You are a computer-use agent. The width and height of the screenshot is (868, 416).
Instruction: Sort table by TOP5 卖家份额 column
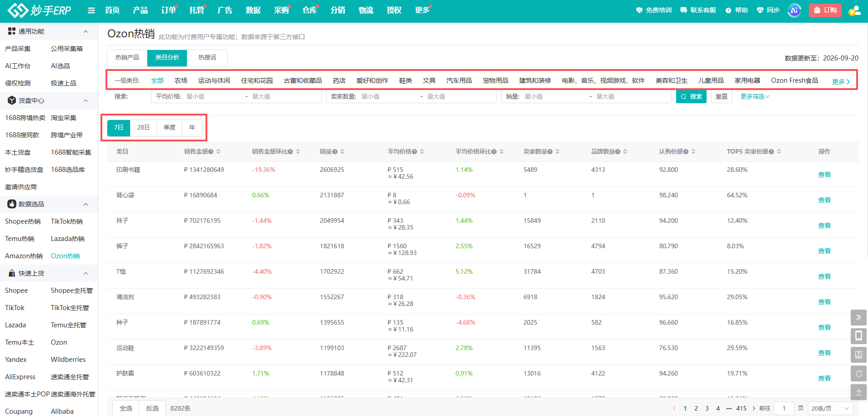click(x=779, y=151)
